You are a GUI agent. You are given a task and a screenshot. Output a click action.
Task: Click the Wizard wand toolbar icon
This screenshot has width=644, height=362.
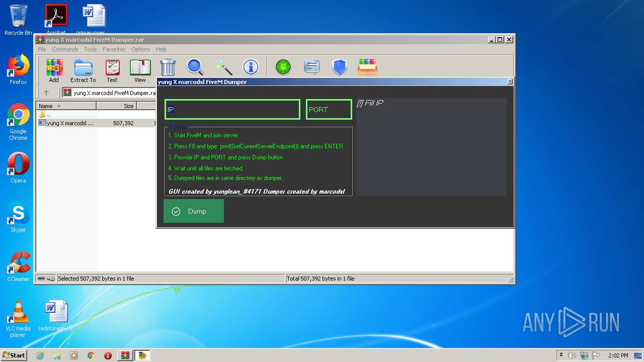223,67
